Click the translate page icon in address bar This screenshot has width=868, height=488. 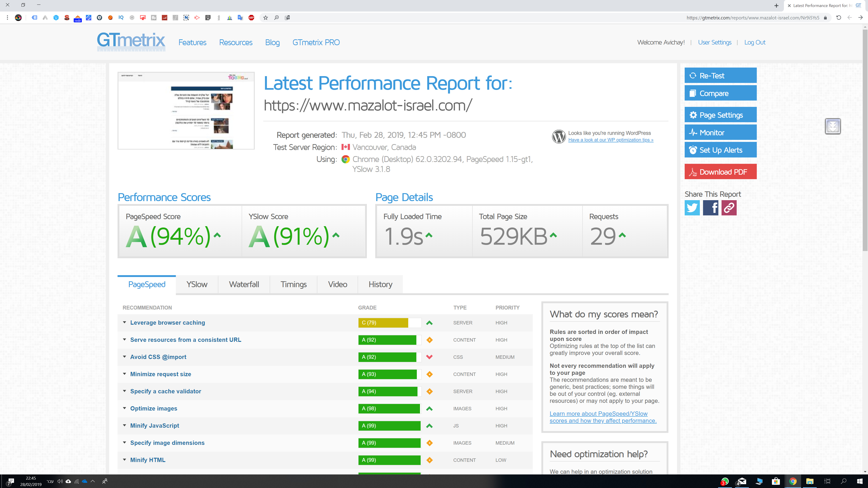pos(287,18)
